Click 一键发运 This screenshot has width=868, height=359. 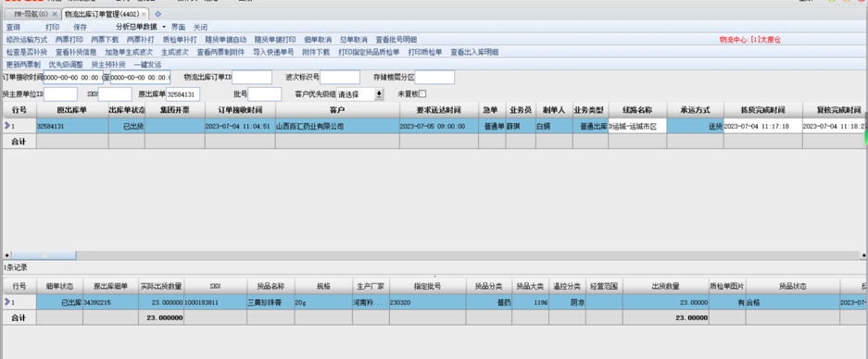click(148, 65)
